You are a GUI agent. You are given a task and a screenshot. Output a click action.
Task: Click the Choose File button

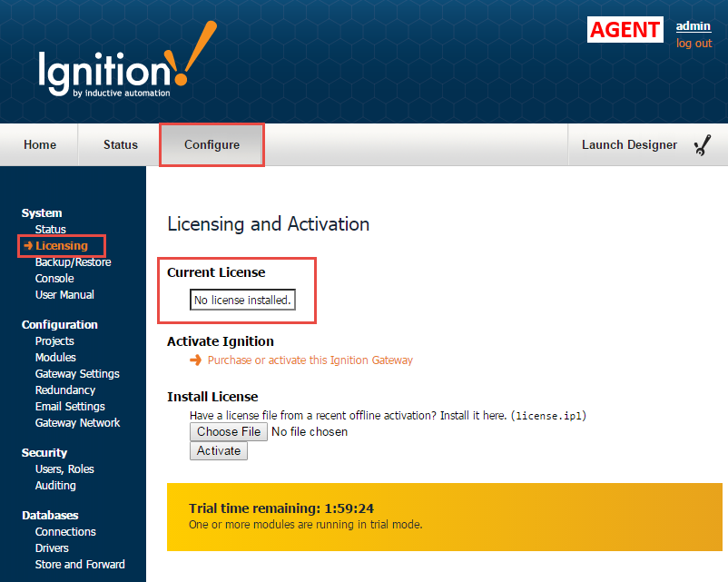coord(229,431)
